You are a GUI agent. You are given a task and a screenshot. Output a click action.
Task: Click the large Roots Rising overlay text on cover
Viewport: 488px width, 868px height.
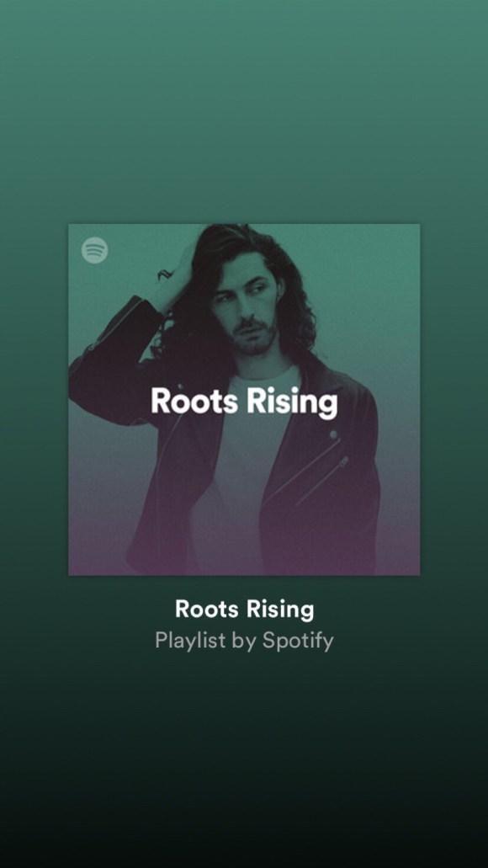[x=244, y=402]
